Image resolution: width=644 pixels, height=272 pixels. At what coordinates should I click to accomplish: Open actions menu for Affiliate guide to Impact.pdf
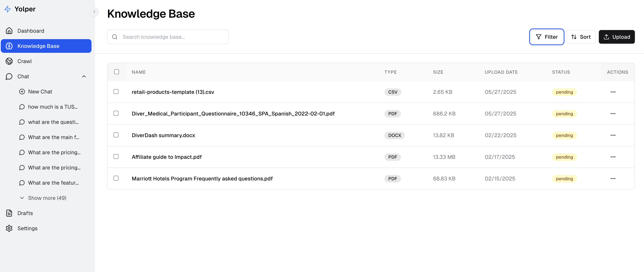(x=613, y=157)
